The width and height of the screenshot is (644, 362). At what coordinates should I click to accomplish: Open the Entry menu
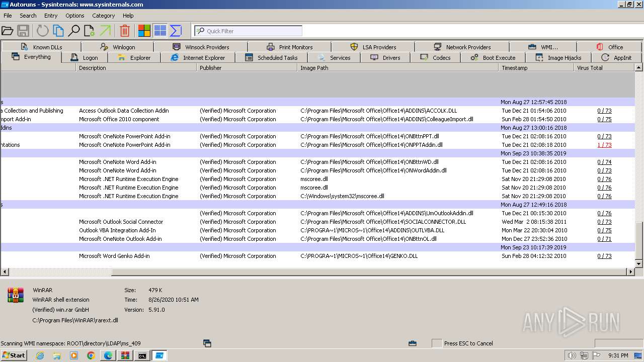(51, 16)
